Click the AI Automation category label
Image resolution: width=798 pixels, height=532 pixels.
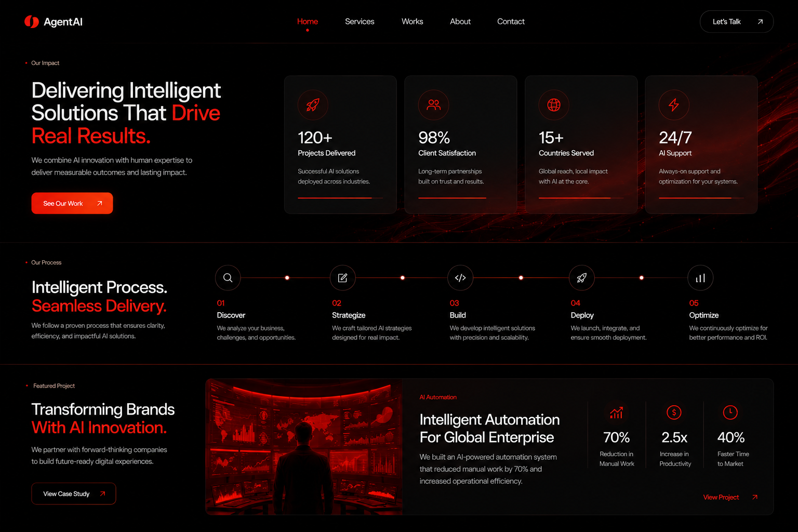438,397
